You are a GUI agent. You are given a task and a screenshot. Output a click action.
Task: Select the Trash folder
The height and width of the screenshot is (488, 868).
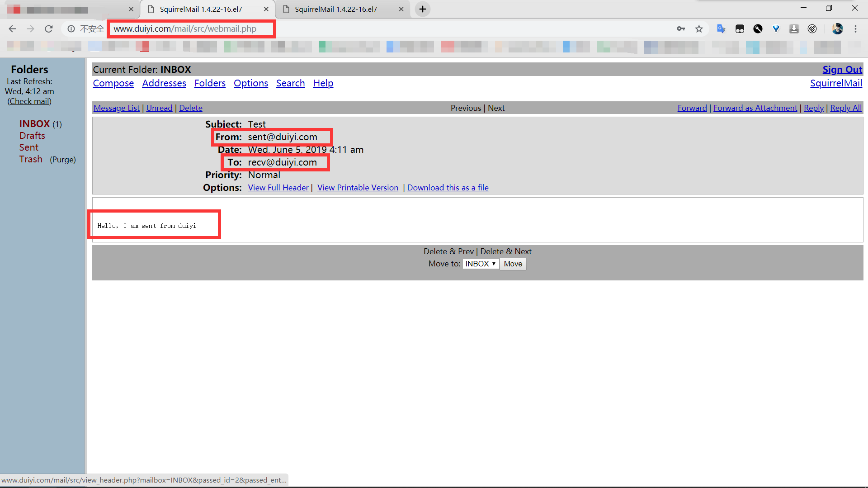[31, 159]
